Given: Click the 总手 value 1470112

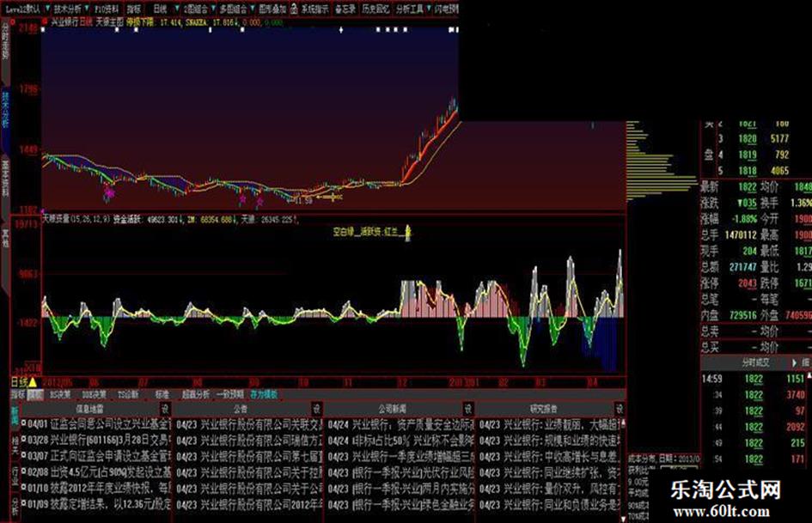Looking at the screenshot, I should coord(741,235).
